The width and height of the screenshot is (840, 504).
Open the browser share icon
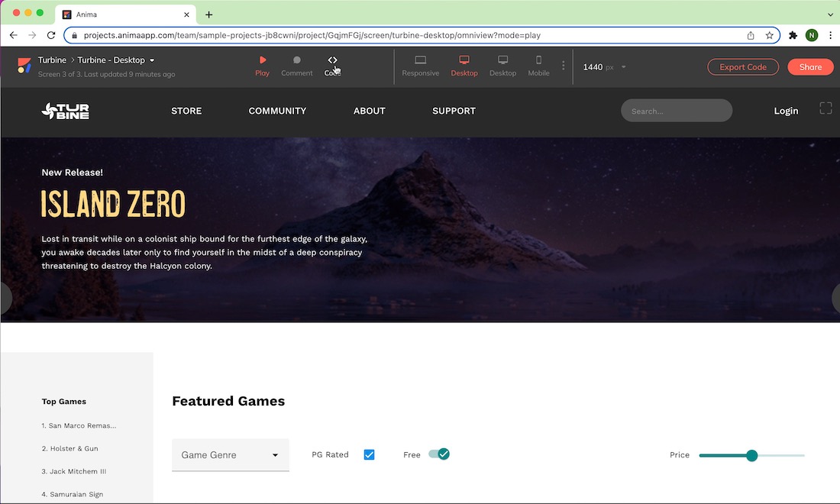751,35
